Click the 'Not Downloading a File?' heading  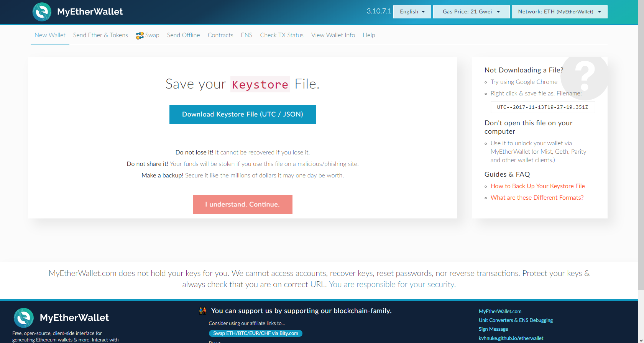point(524,70)
